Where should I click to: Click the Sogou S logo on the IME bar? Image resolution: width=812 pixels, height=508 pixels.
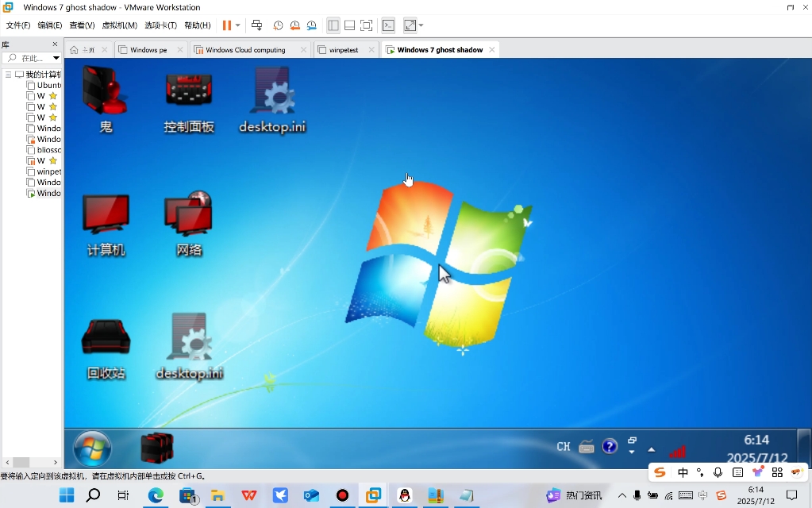point(660,472)
